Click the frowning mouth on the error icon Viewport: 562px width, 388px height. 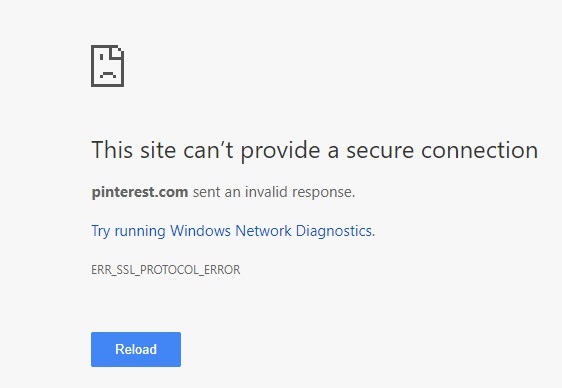point(108,75)
